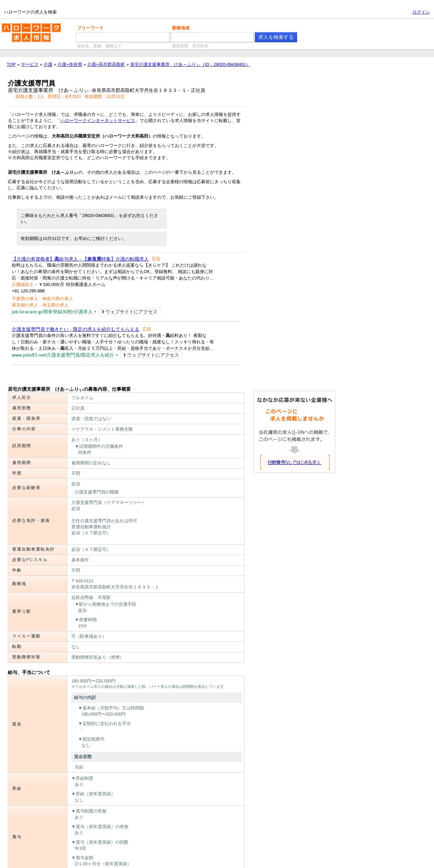Click the フルタイム table cell
Screen dimensions: 434x868
(x=155, y=398)
